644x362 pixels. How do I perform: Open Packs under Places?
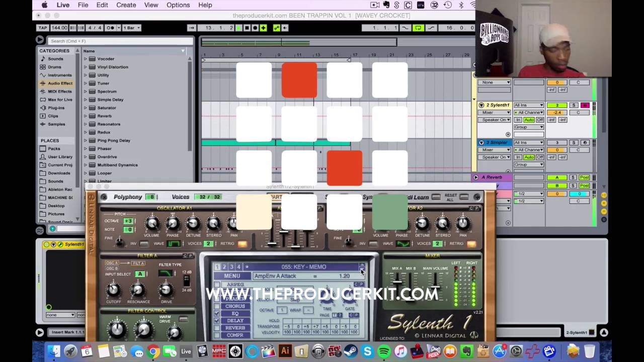click(x=54, y=148)
